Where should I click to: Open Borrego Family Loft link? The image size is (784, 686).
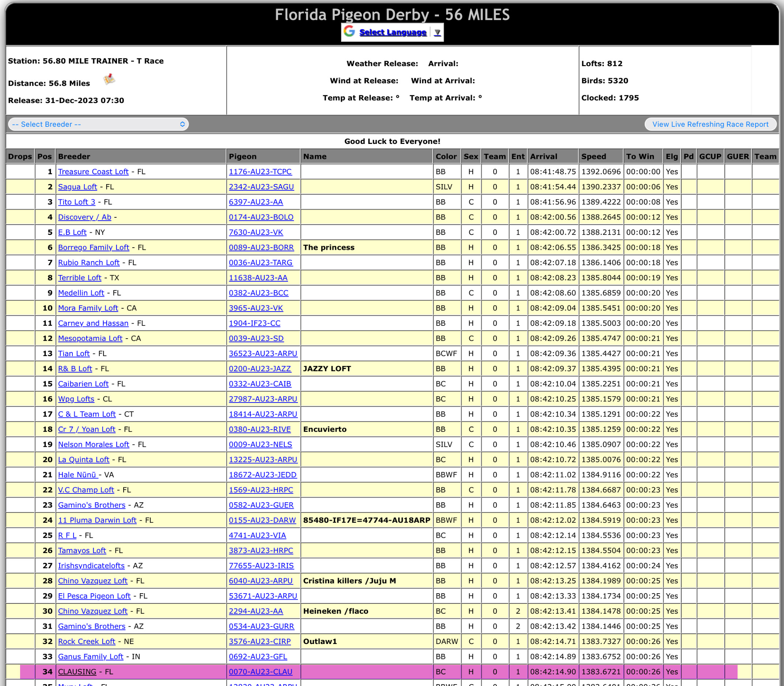94,247
